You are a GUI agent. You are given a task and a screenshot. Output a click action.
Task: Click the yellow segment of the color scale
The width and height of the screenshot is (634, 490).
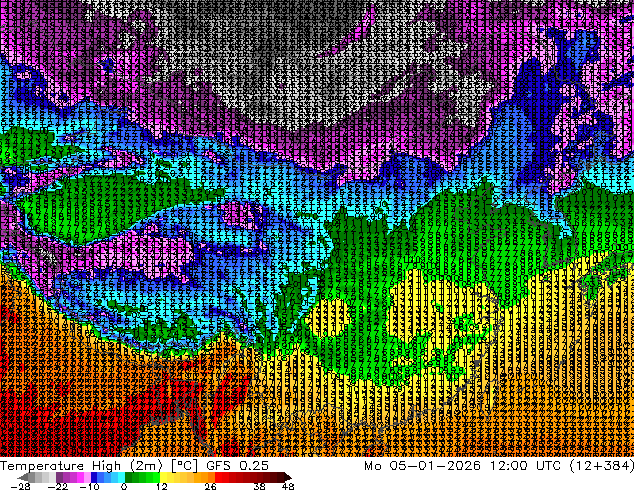tap(163, 477)
